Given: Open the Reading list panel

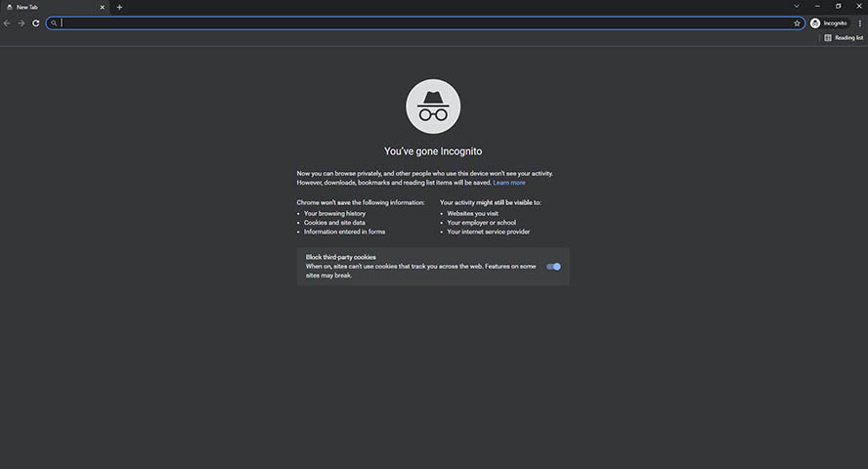Looking at the screenshot, I should point(844,38).
